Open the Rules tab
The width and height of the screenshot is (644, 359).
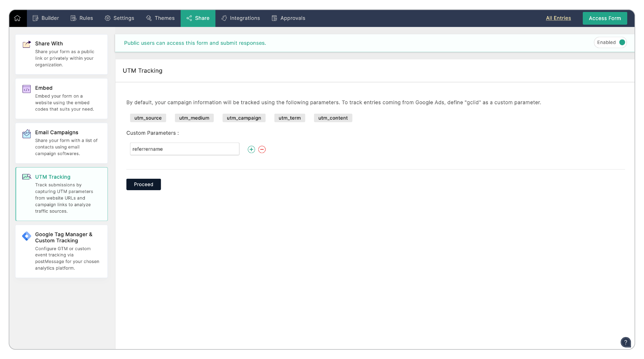82,18
